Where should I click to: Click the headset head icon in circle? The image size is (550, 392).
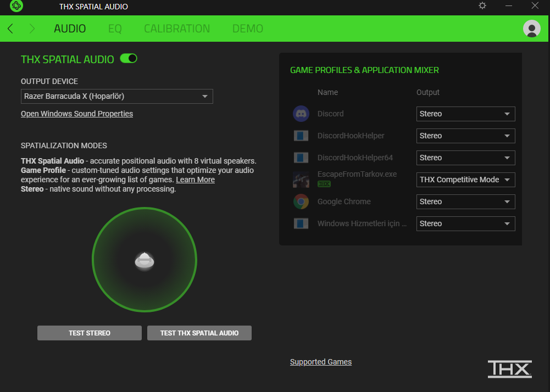click(145, 261)
